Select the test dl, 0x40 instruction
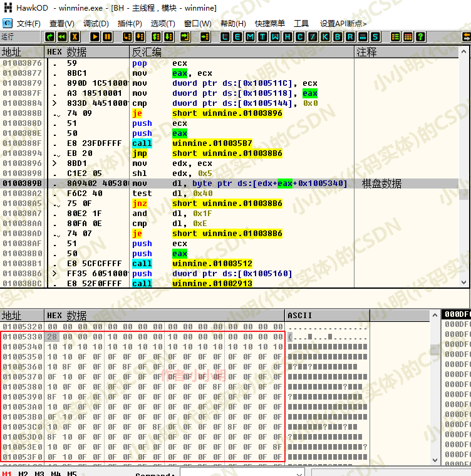This screenshot has height=476, width=471. tap(172, 194)
